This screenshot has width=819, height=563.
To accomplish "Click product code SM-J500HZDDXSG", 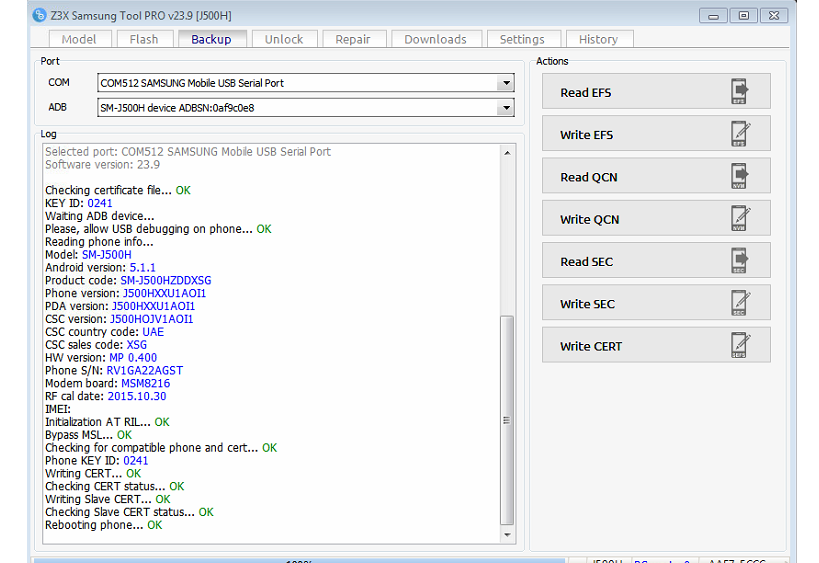I will pyautogui.click(x=166, y=280).
